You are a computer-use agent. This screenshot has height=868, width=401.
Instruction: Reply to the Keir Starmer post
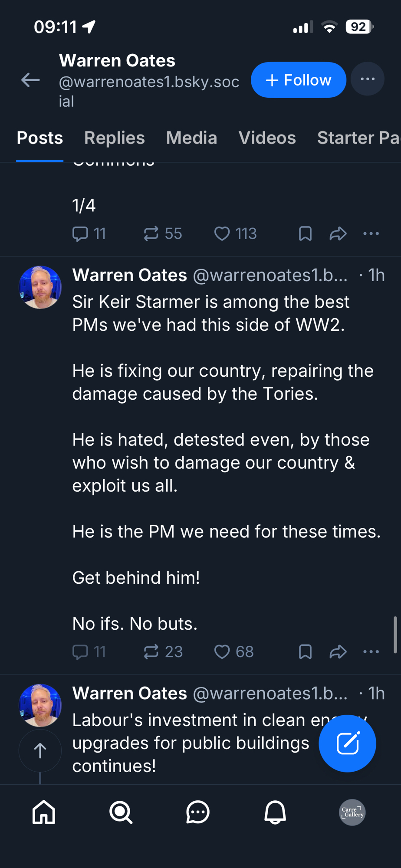(x=80, y=652)
